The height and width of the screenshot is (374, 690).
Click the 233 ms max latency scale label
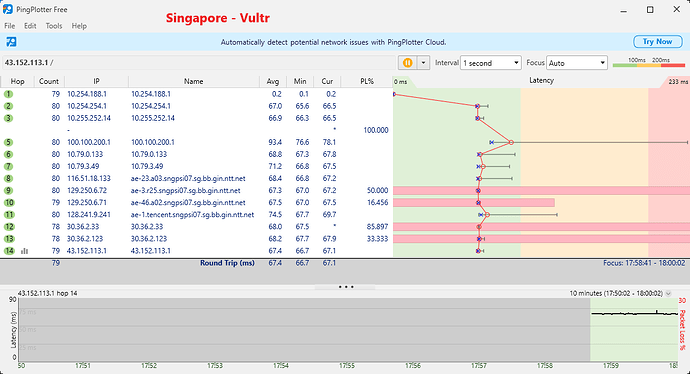[678, 82]
